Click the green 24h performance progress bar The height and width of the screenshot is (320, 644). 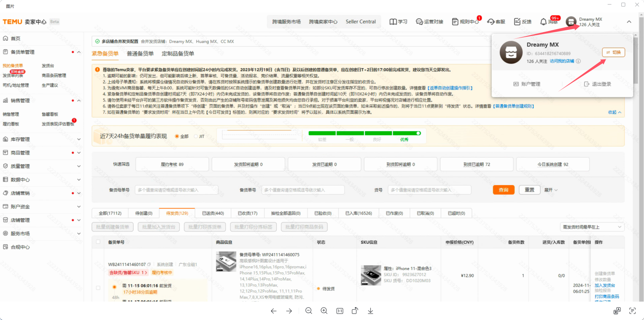(364, 133)
